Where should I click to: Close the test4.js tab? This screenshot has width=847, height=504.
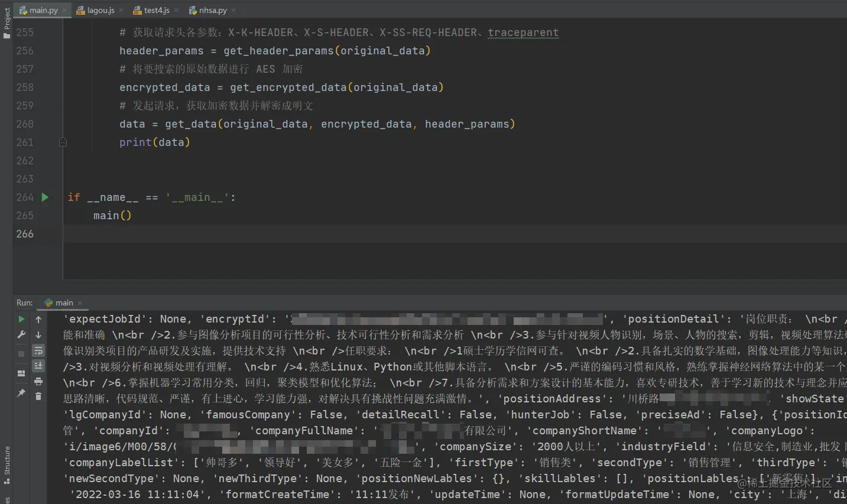click(176, 11)
